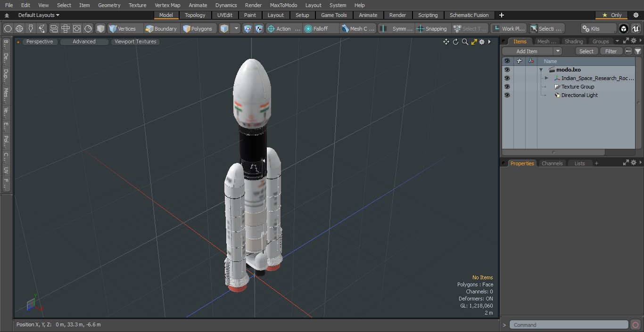644x332 pixels.
Task: Select the pen-shaped tool icon
Action: coord(31,29)
